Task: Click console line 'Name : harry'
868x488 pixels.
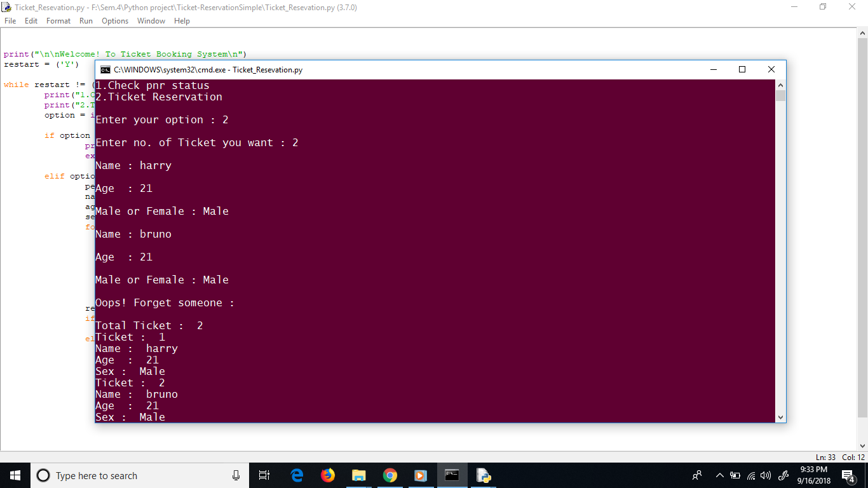Action: point(133,165)
